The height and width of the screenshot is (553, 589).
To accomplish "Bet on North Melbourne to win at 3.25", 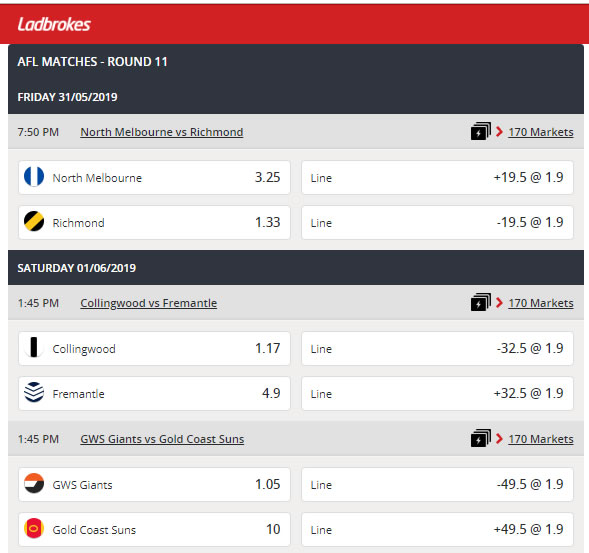I will (154, 177).
